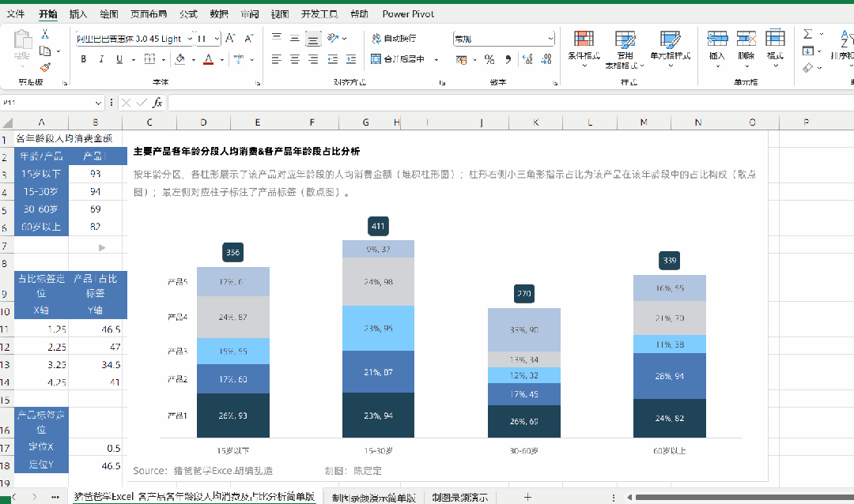Open the Font settings dialog launcher
Screen dimensions: 854x504
[x=258, y=83]
